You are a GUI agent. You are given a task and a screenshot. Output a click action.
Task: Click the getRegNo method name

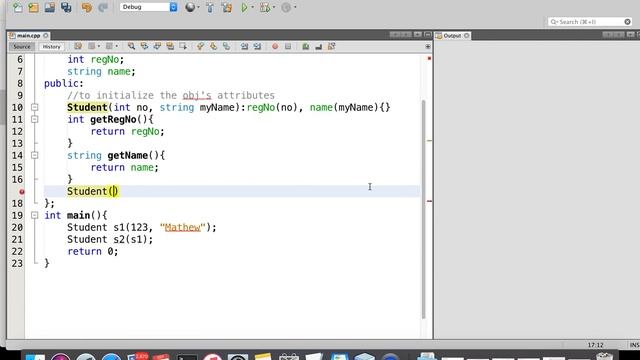[x=113, y=119]
